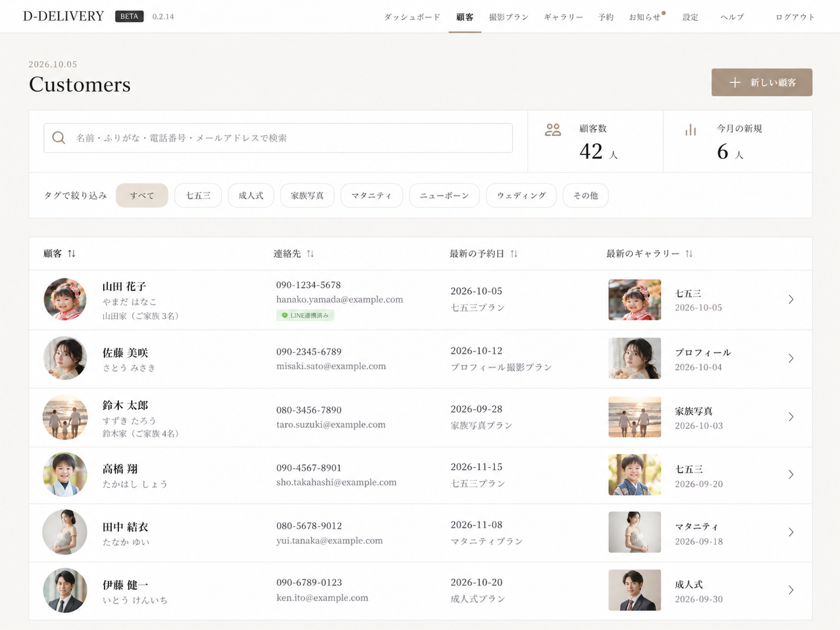840x630 pixels.
Task: Filter by 七五三 tag
Action: [198, 195]
